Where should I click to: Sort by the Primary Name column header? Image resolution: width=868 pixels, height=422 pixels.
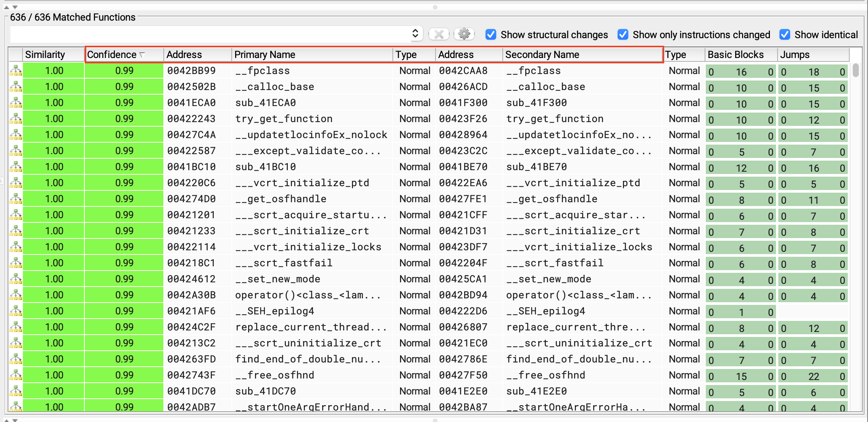tap(312, 55)
